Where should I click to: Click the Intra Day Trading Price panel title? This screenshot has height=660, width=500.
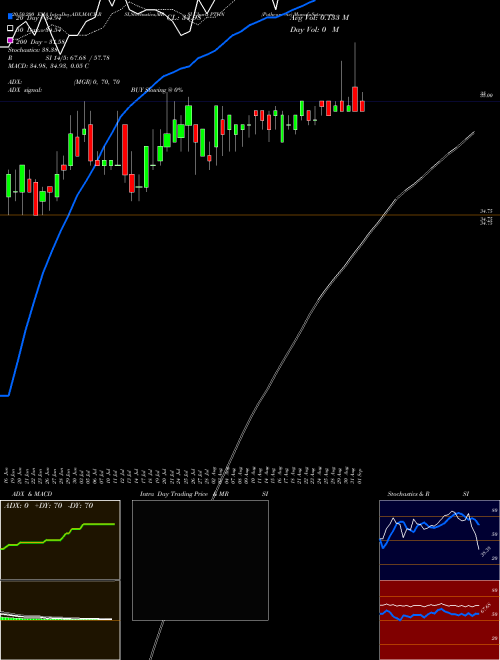tap(174, 494)
